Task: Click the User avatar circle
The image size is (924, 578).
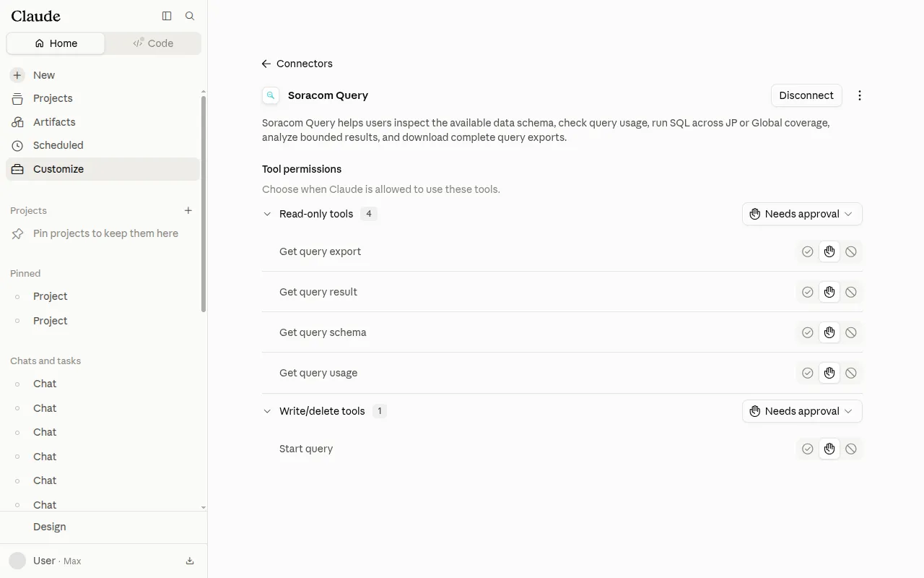Action: tap(17, 561)
